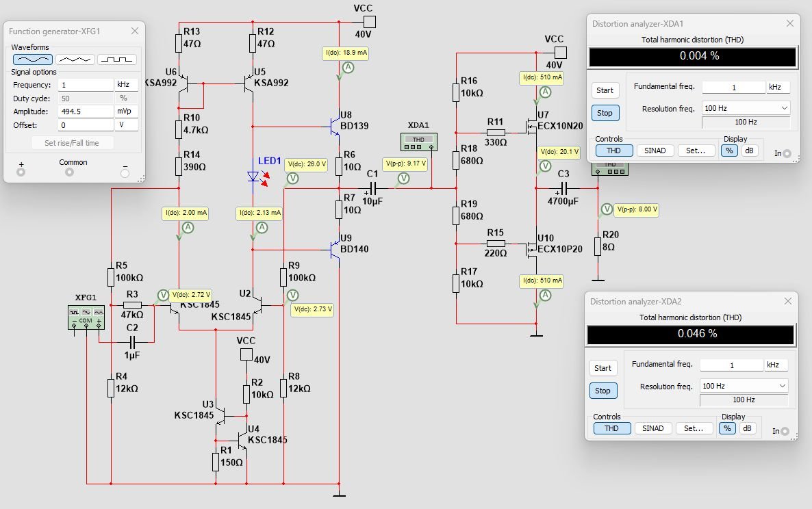Click the Set rise/Fall time button

click(71, 143)
